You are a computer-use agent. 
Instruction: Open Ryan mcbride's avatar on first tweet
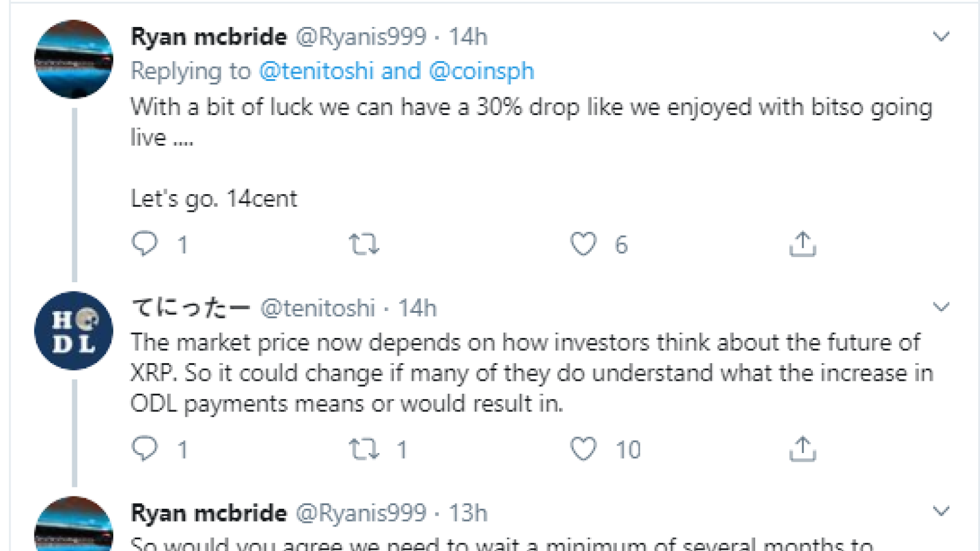click(73, 59)
